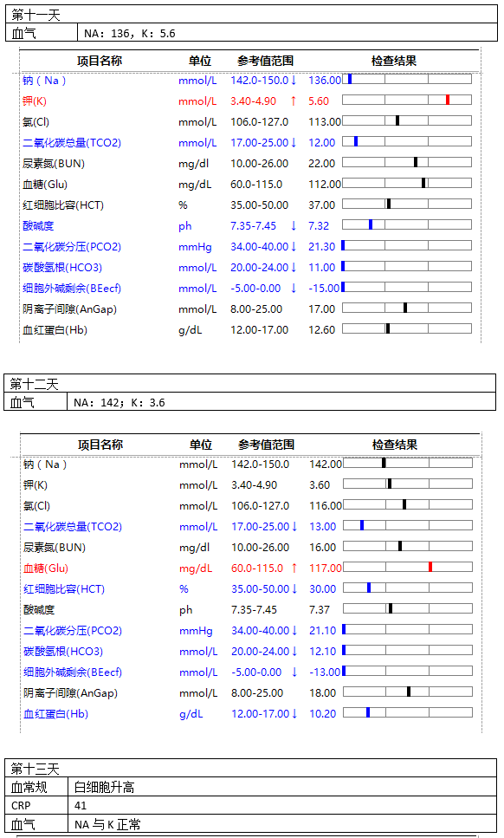Viewport: 504px width, 838px height.
Task: Select the CRP row label
Action: [x=21, y=805]
